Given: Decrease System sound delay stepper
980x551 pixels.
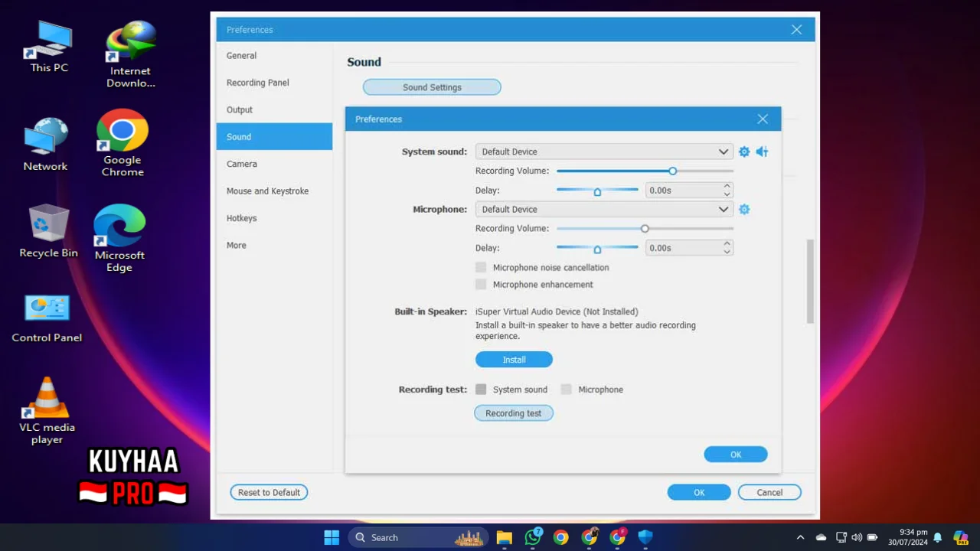Looking at the screenshot, I should click(x=727, y=194).
